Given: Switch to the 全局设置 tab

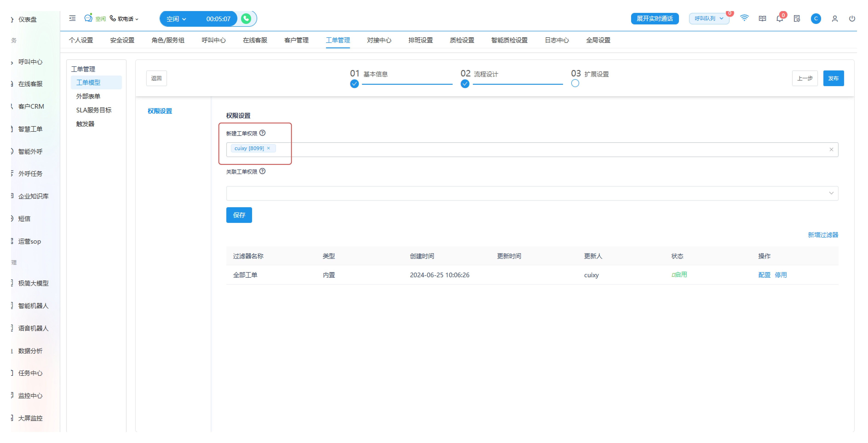Looking at the screenshot, I should (598, 40).
